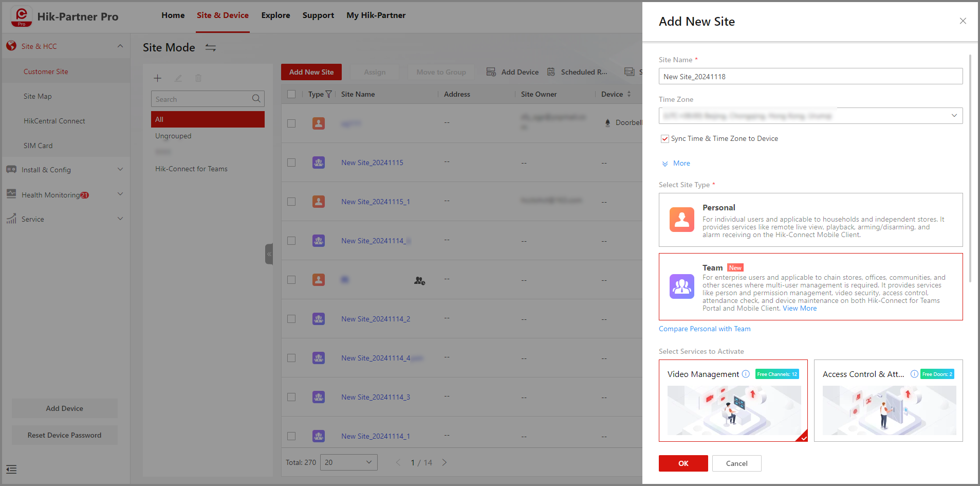This screenshot has width=980, height=486.
Task: Switch site mode with the swap arrows icon
Action: pos(211,48)
